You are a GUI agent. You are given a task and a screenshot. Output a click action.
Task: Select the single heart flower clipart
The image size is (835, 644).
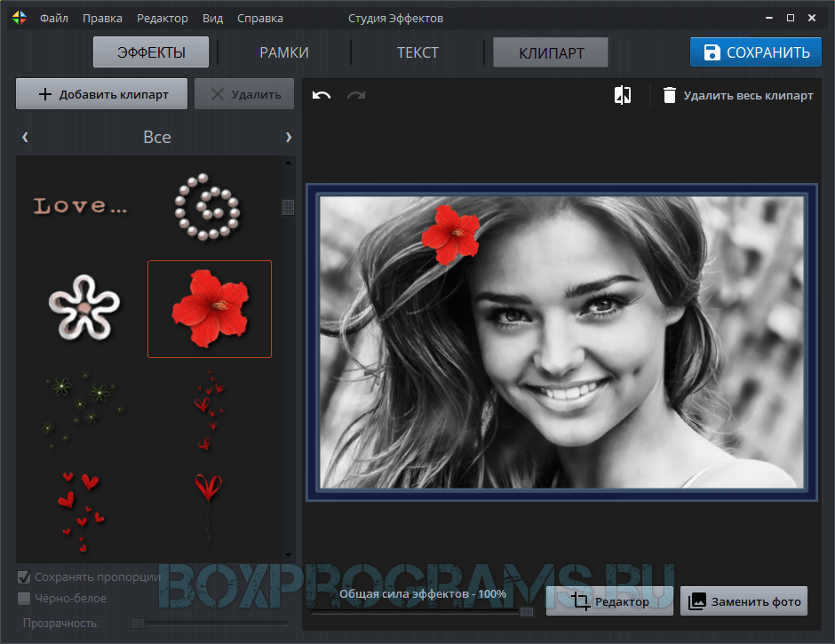(x=209, y=506)
